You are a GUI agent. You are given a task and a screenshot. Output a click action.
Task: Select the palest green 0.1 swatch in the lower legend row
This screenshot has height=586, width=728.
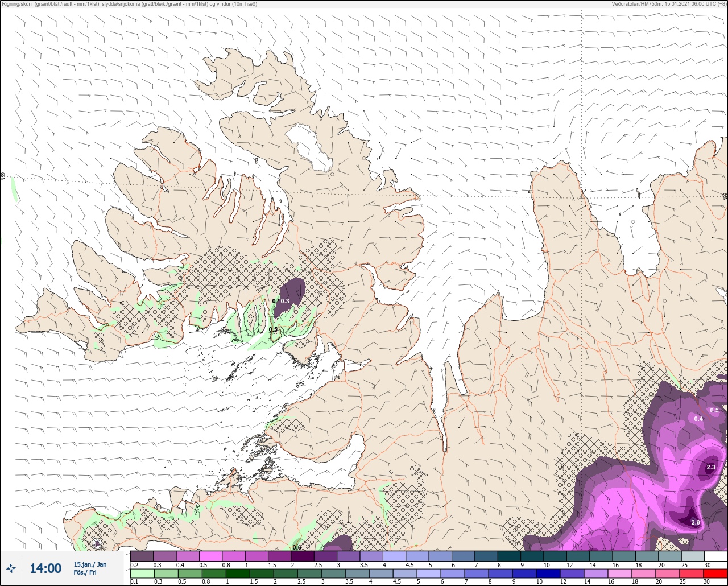coord(142,573)
